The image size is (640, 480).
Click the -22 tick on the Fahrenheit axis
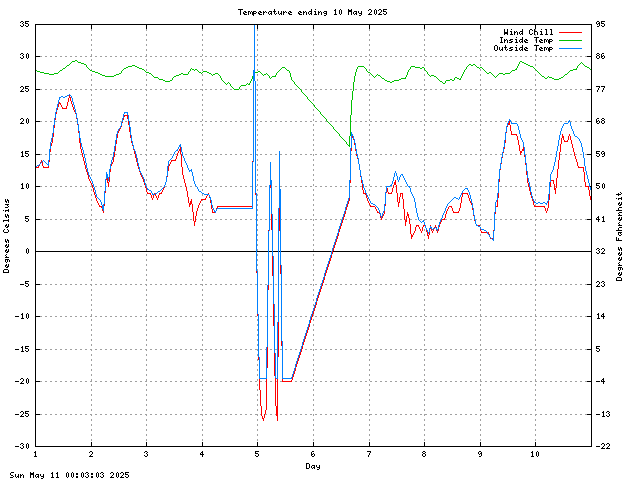click(603, 446)
